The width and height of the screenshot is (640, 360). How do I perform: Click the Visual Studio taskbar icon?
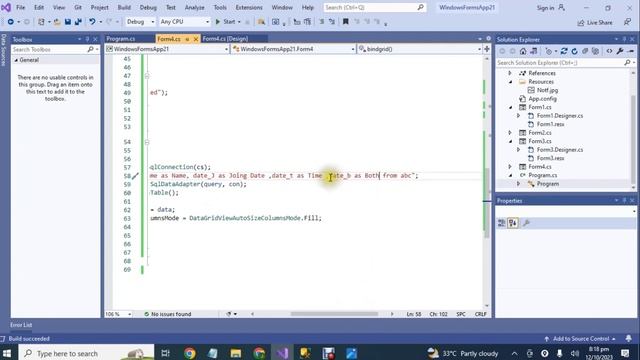click(x=282, y=353)
